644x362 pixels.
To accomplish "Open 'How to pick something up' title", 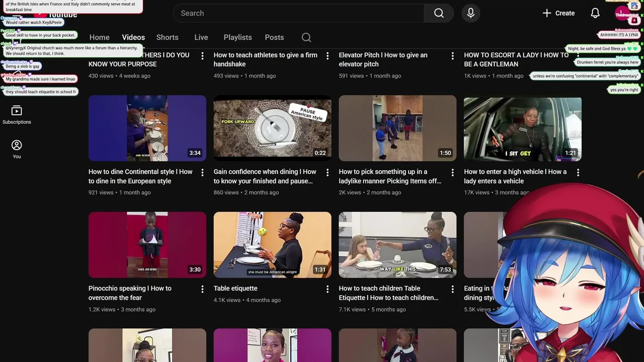I will point(390,176).
